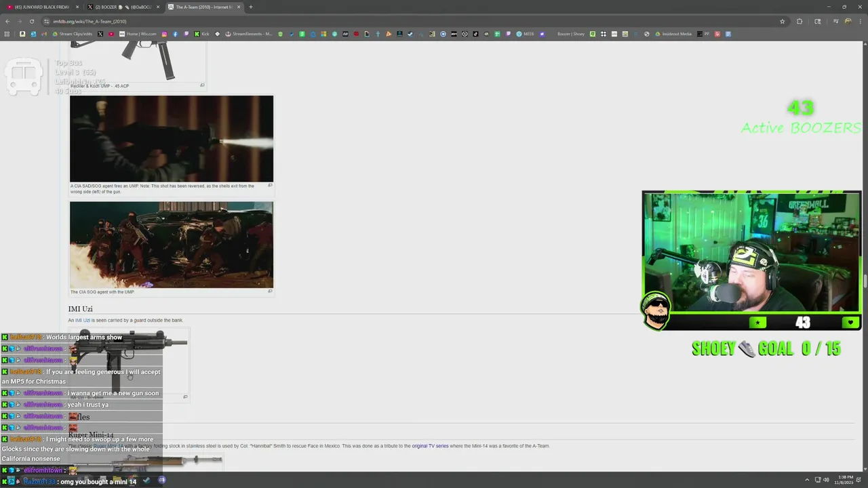Show hidden icons with tray chevron
This screenshot has width=868, height=488.
pyautogui.click(x=807, y=480)
